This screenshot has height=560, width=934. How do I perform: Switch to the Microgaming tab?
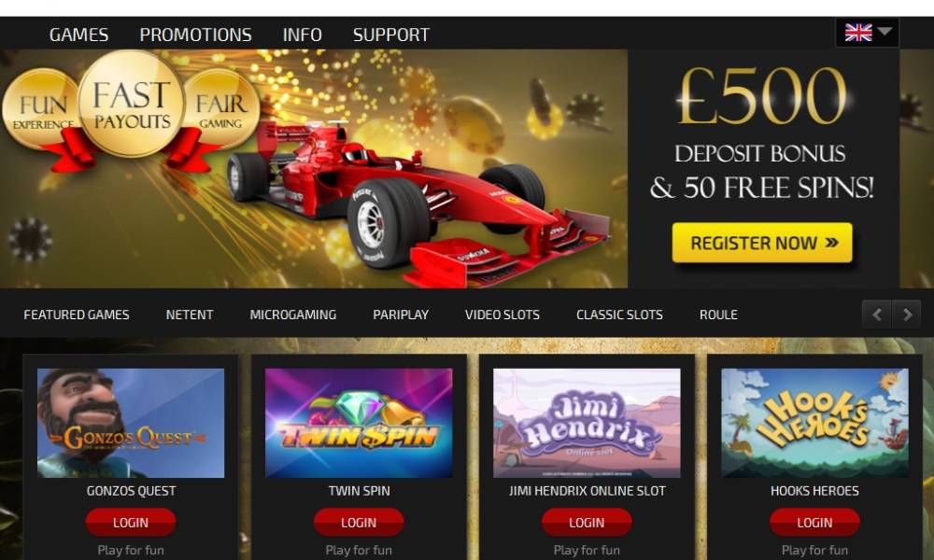293,315
